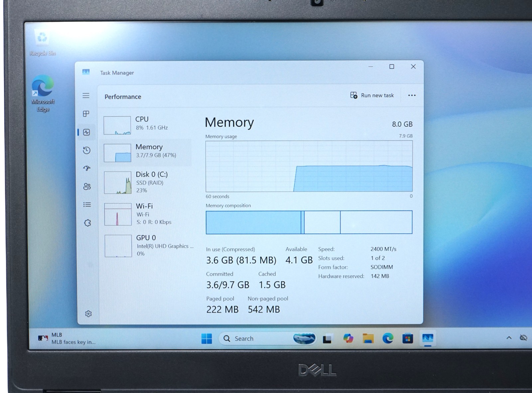Minimize the Task Manager window
The image size is (532, 393).
click(x=370, y=66)
